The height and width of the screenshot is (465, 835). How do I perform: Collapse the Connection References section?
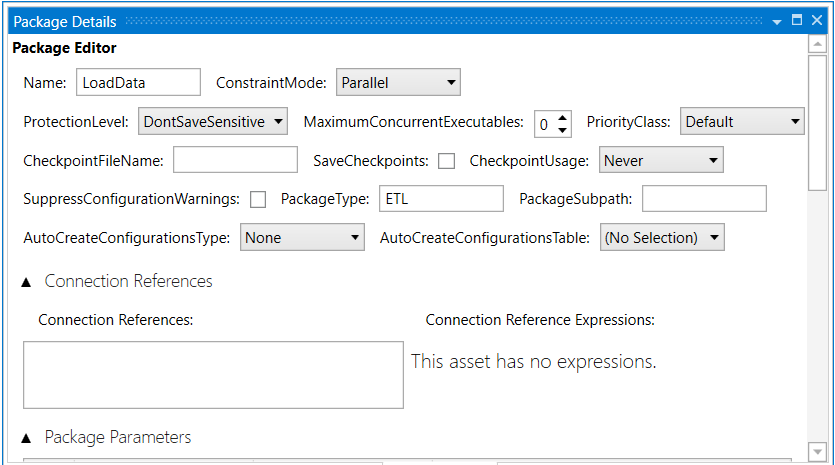click(x=27, y=282)
